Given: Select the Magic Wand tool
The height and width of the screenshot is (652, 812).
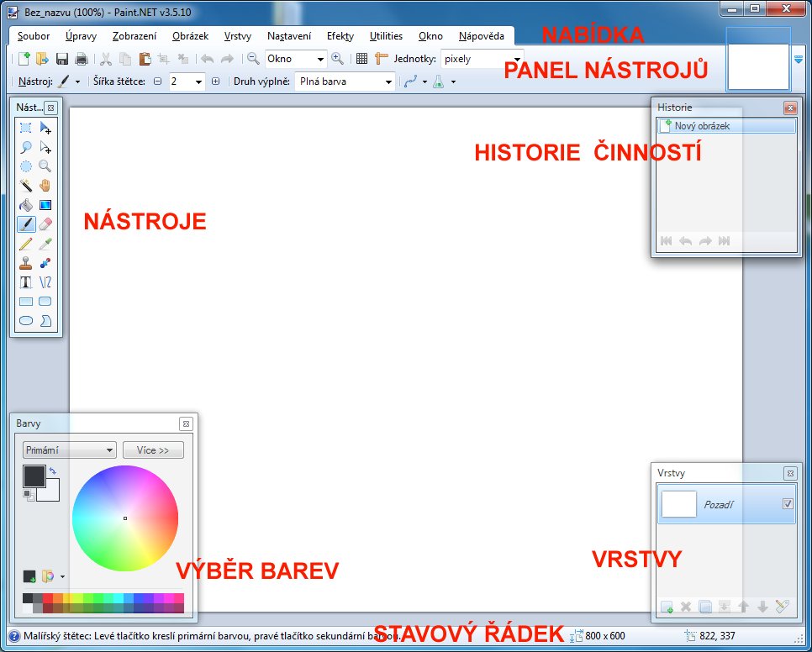Looking at the screenshot, I should pos(26,185).
